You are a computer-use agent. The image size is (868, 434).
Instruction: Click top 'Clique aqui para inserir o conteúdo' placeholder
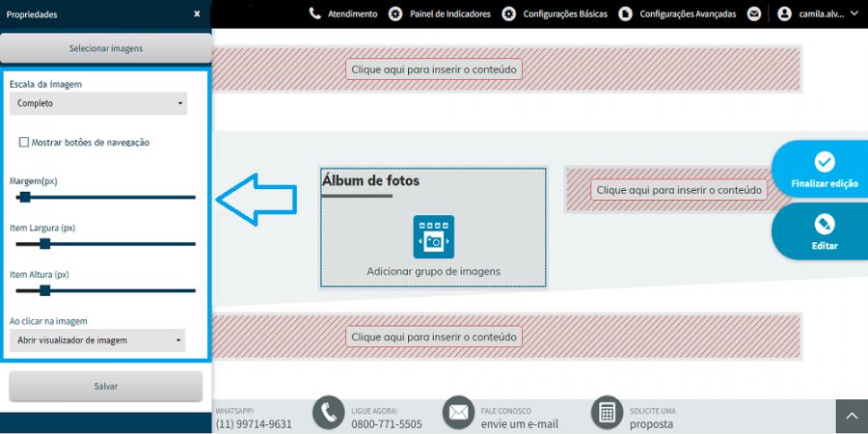tap(434, 69)
